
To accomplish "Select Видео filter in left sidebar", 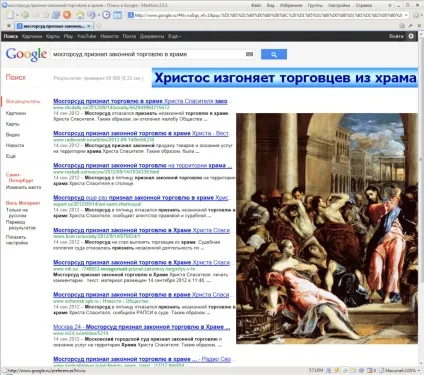I will click(13, 135).
